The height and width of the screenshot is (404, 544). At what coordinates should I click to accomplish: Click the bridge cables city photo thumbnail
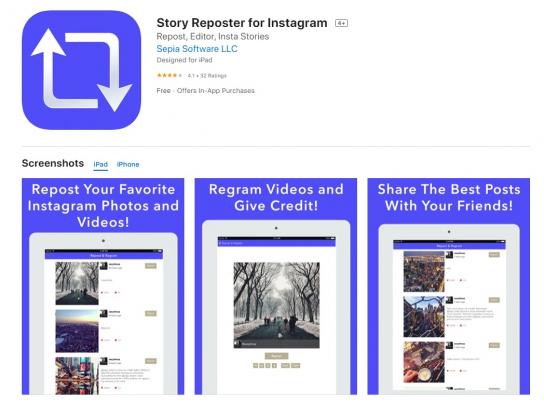424,317
